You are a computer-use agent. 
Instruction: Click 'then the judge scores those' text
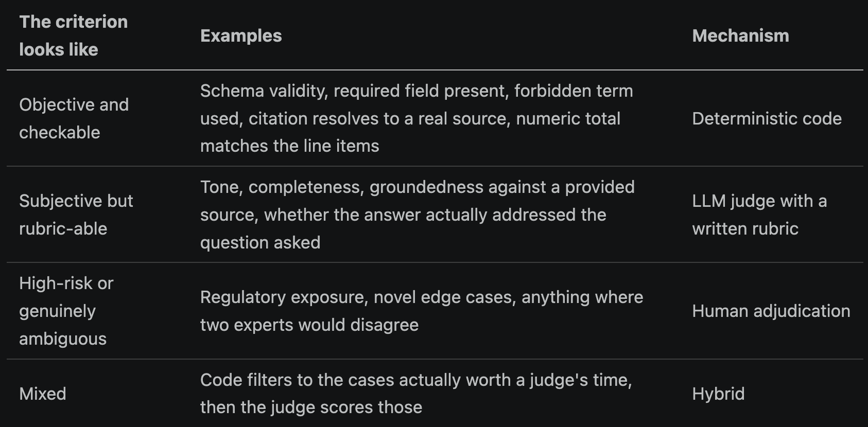pyautogui.click(x=311, y=407)
